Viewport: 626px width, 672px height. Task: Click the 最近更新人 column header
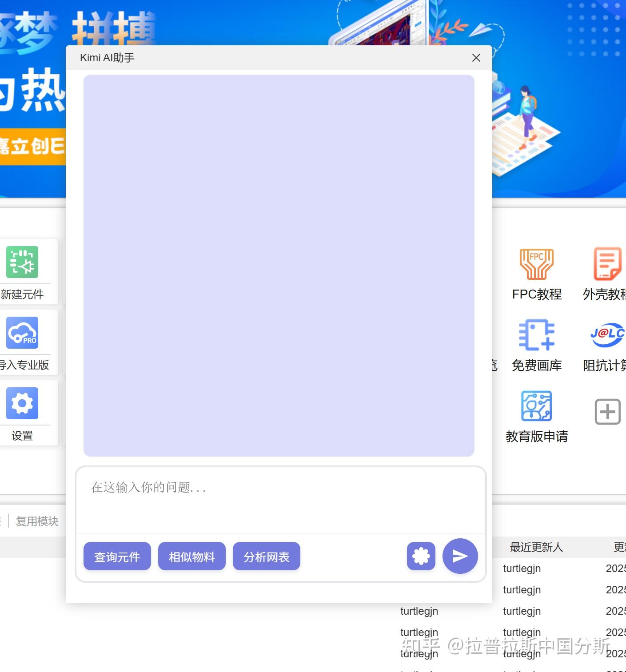pos(536,547)
